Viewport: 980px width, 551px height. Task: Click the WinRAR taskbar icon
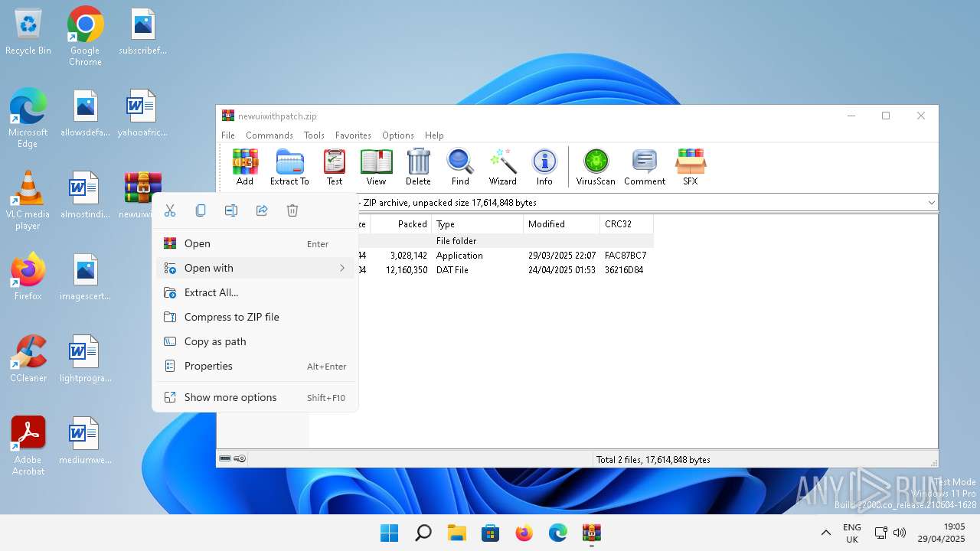(591, 533)
